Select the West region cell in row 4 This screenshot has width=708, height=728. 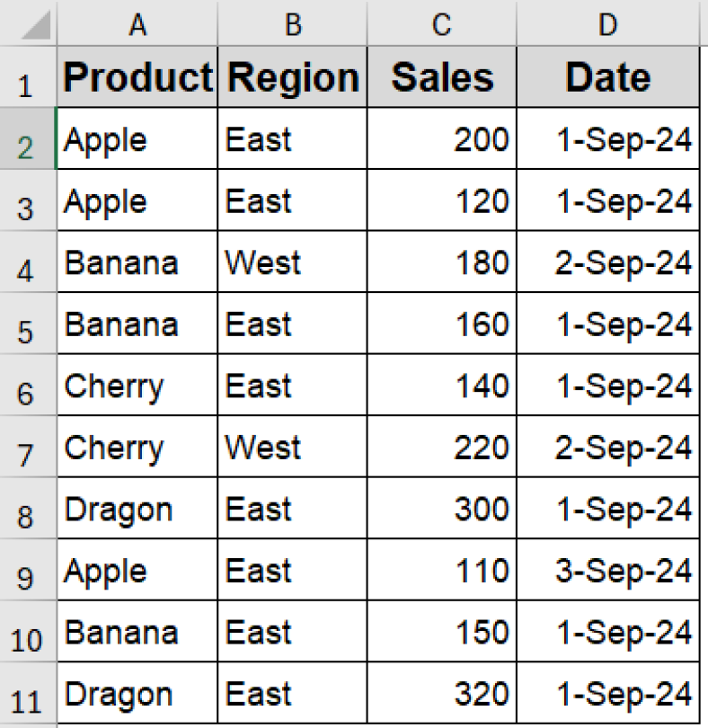[x=292, y=262]
